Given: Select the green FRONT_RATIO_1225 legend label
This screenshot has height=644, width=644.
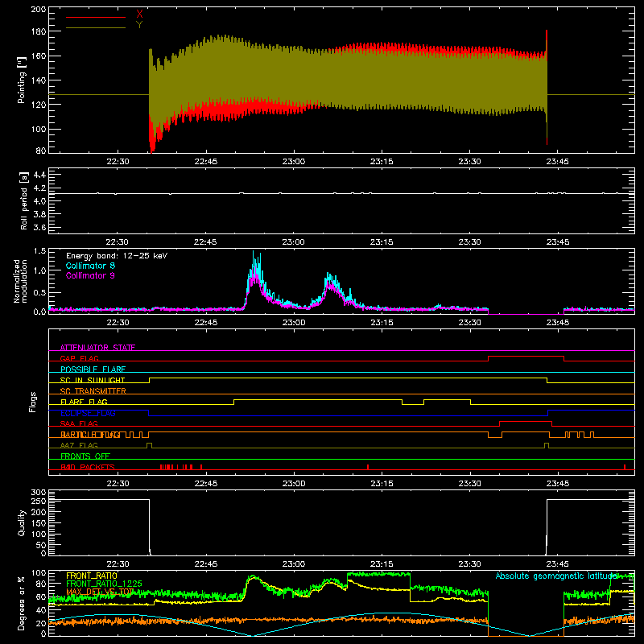Looking at the screenshot, I should pyautogui.click(x=104, y=584).
